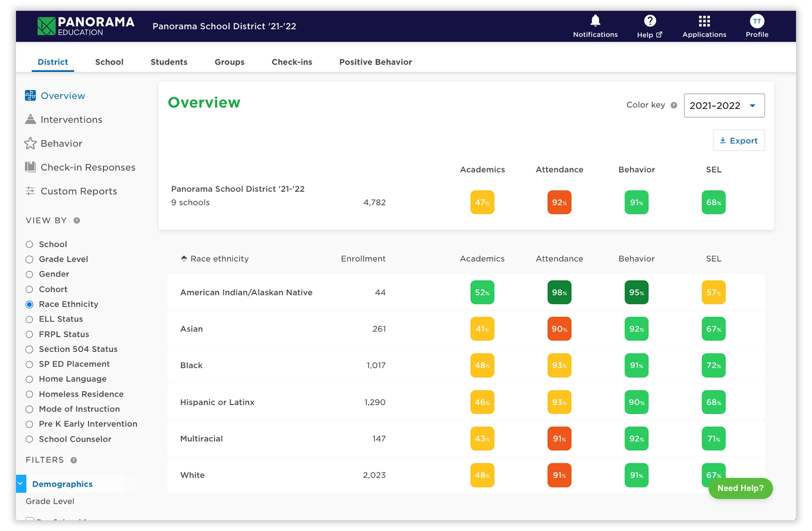This screenshot has height=531, width=812.
Task: Select the Cohort radio button
Action: click(30, 289)
